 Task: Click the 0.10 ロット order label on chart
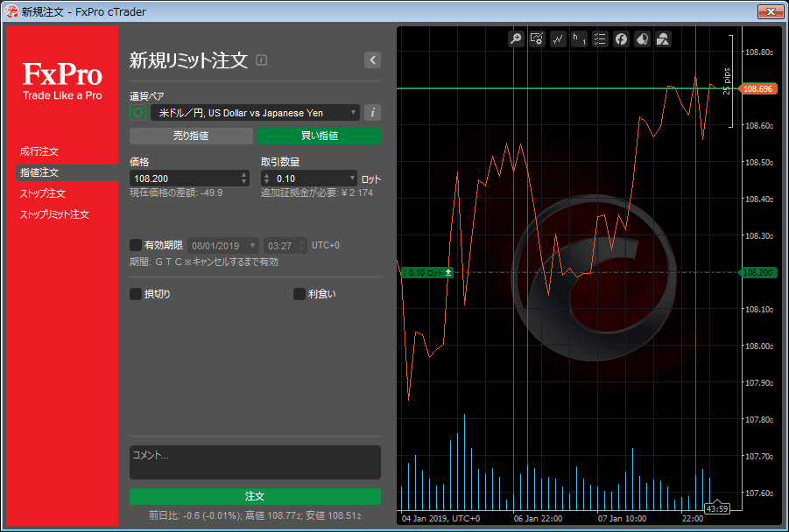click(427, 272)
